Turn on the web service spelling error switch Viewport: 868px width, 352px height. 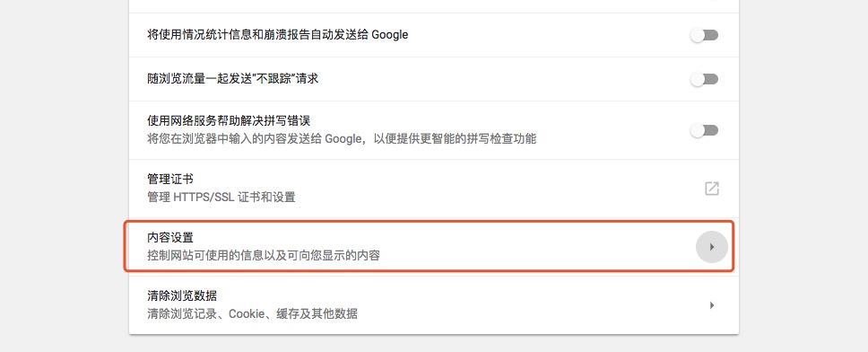point(704,130)
